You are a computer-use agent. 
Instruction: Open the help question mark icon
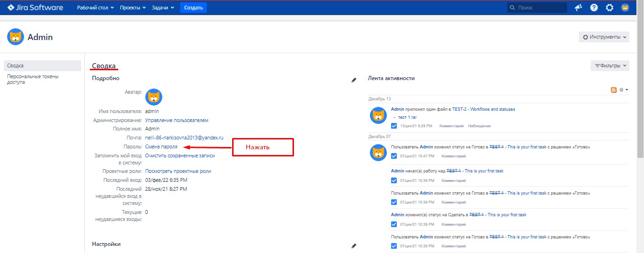point(594,8)
